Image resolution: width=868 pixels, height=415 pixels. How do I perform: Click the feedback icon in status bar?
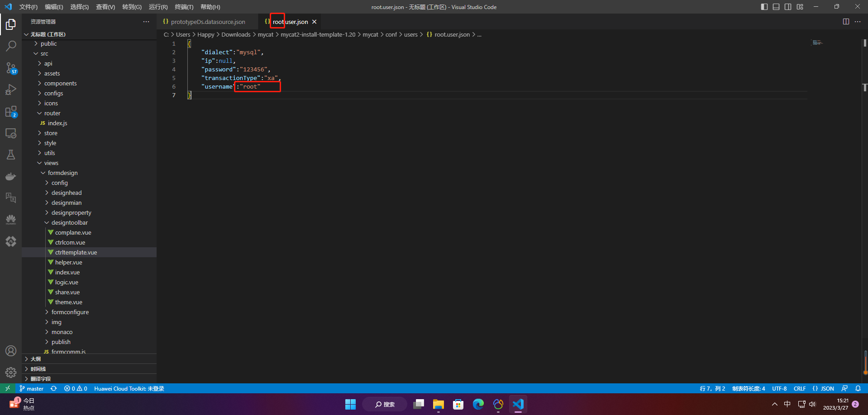(x=844, y=388)
